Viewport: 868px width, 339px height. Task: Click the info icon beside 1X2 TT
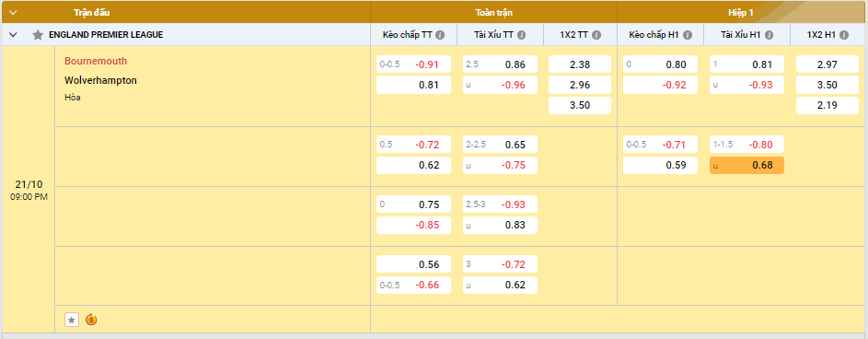pos(596,35)
